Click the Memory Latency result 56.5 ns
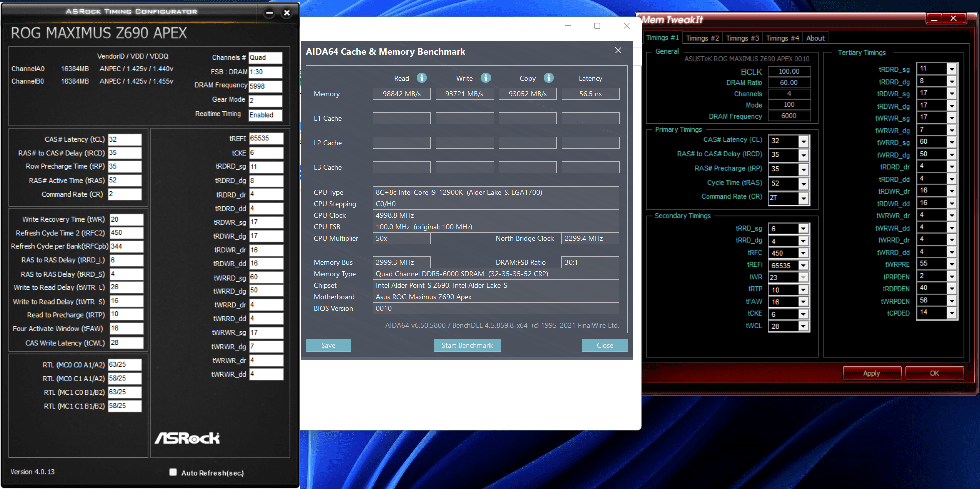Screen dimensions: 980x489 tap(591, 94)
